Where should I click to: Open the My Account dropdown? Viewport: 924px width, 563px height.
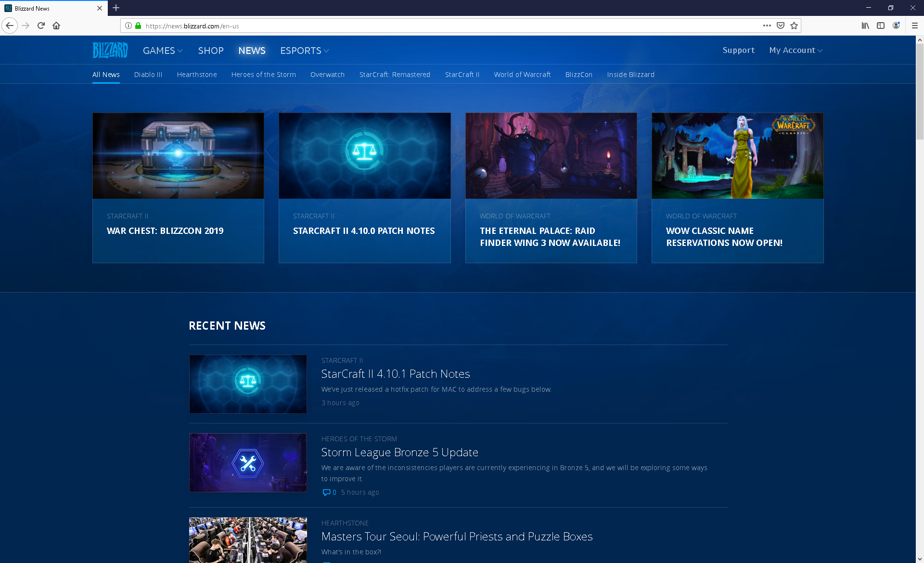[796, 50]
